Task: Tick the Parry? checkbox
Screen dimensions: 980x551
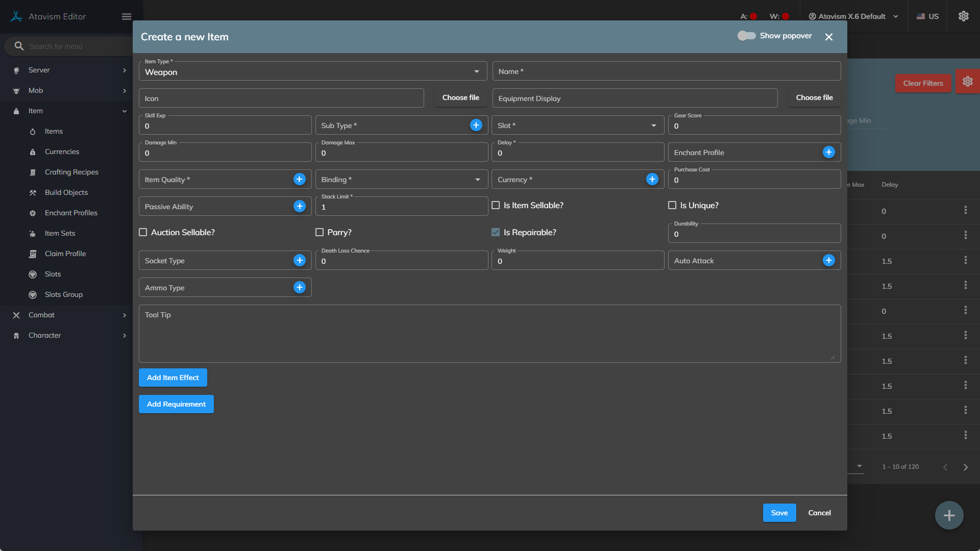Action: 320,232
